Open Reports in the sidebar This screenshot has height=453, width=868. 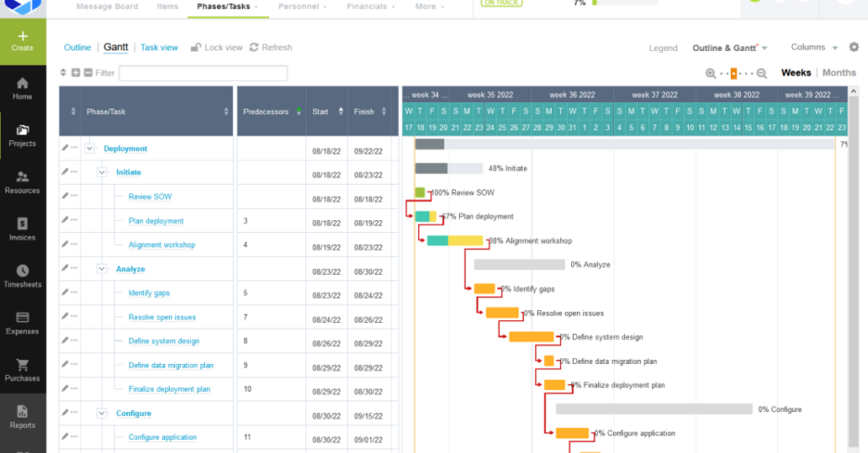[22, 418]
